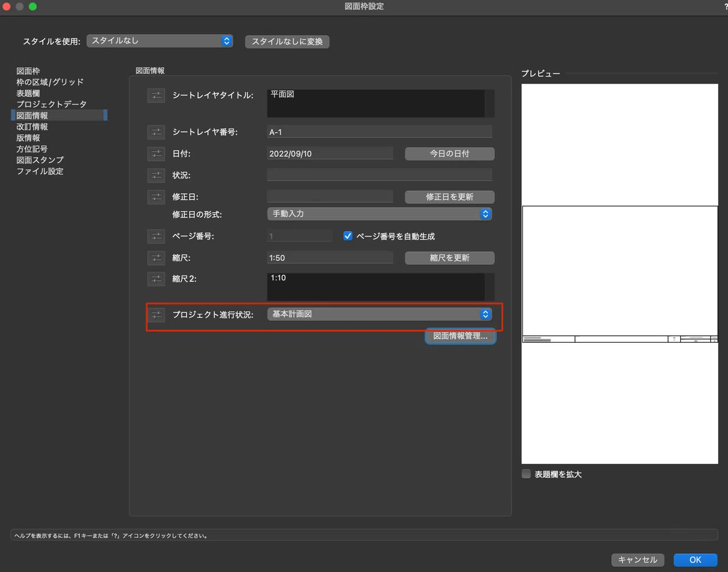Image resolution: width=728 pixels, height=572 pixels.
Task: Click the settings icon beside ページ番号
Action: click(x=156, y=236)
